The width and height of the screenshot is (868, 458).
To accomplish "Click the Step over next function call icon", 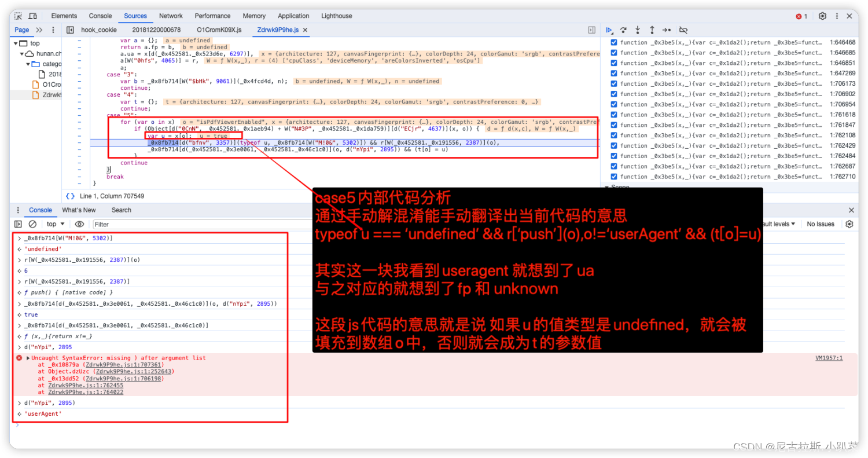I will (x=623, y=30).
